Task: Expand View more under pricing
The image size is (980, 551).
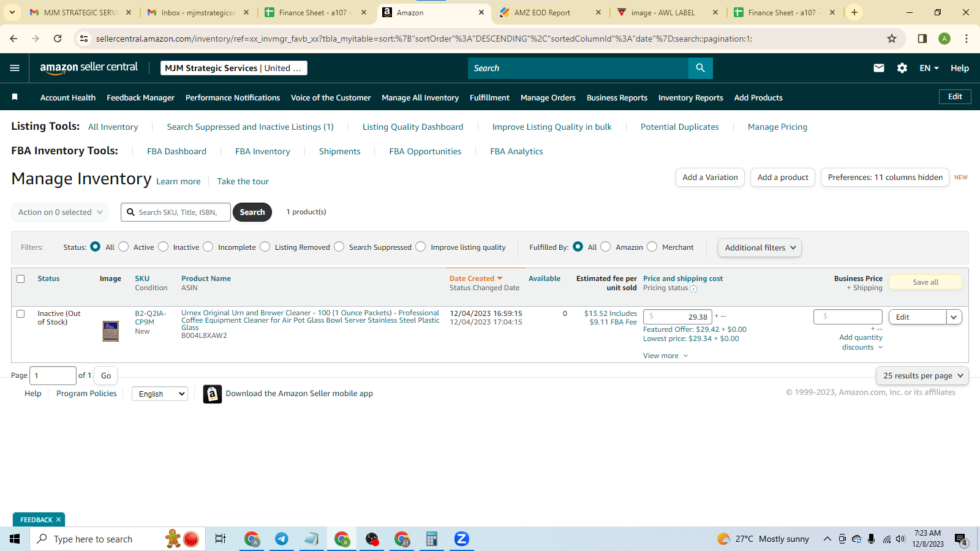Action: 665,356
